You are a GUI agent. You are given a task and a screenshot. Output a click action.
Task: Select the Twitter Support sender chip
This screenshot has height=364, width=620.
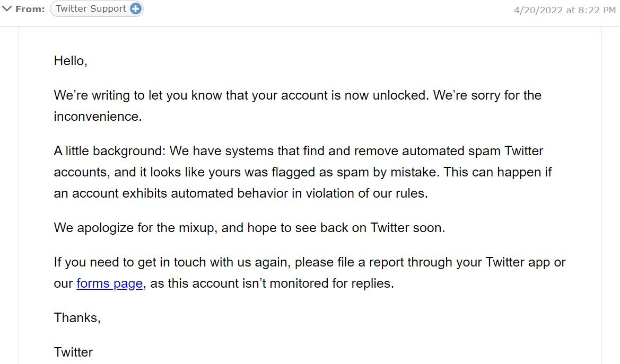[91, 9]
